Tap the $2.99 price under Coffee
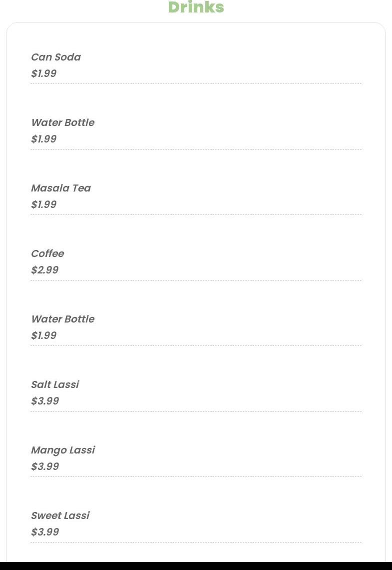Image resolution: width=392 pixels, height=570 pixels. pos(45,269)
